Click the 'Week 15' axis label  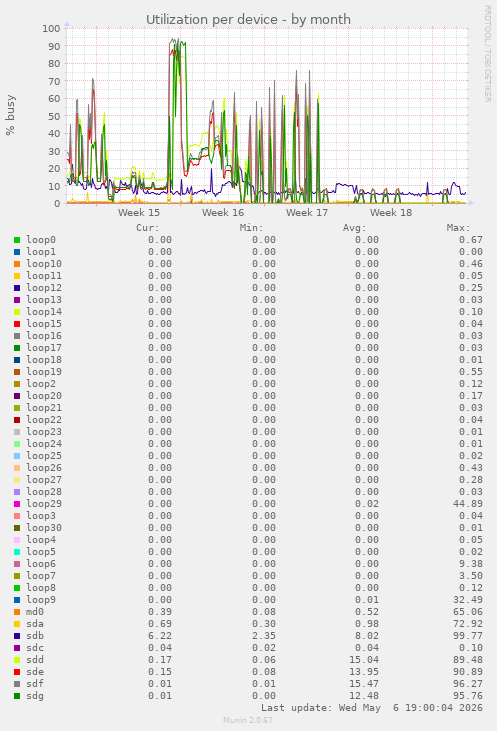click(139, 213)
